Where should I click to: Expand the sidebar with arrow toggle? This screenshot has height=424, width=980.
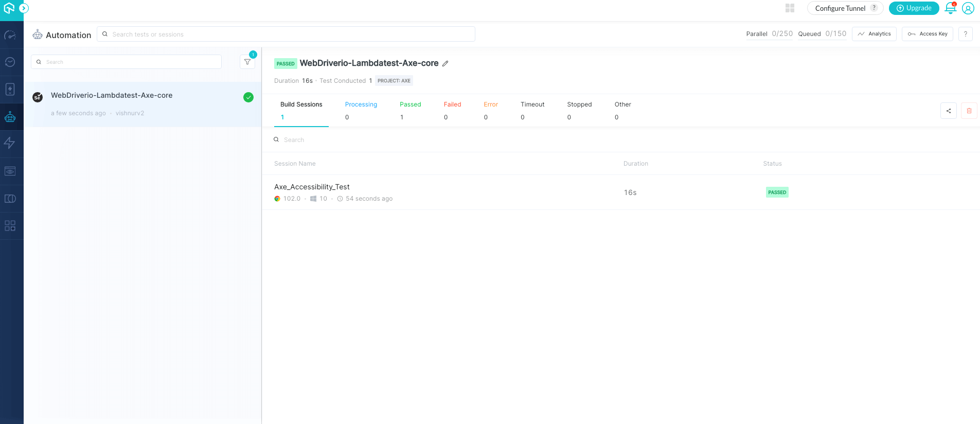coord(24,8)
